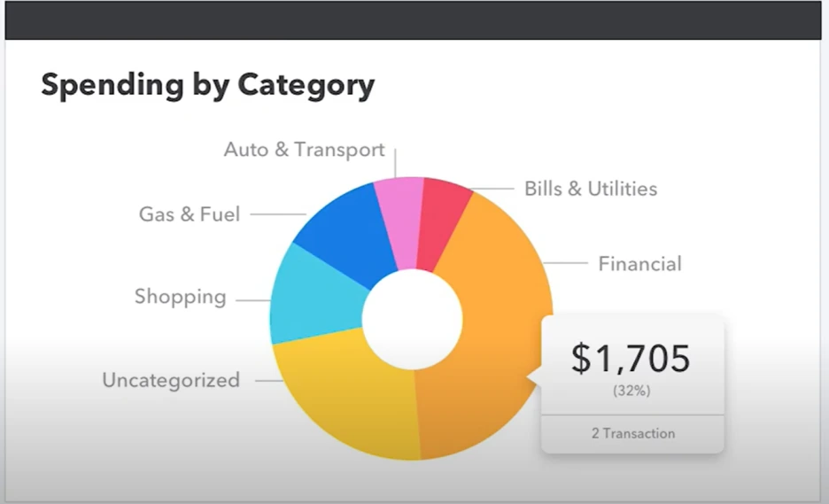Click the Gas & Fuel label
The image size is (829, 504).
click(190, 214)
